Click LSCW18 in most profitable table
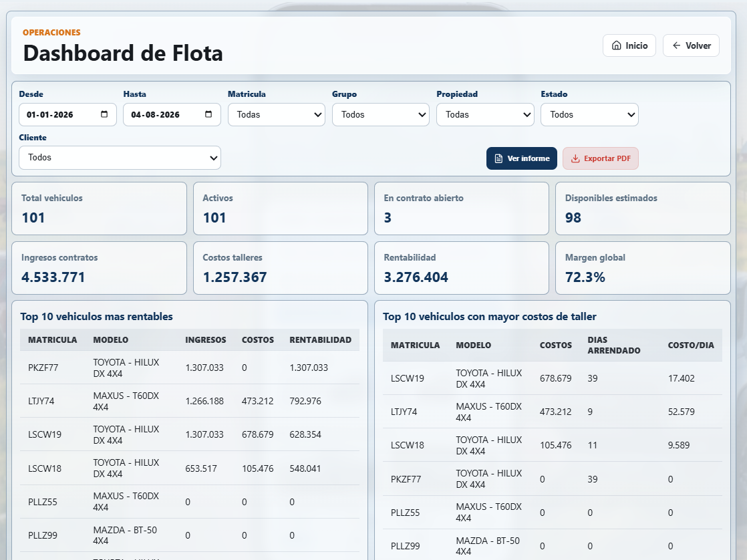Image resolution: width=747 pixels, height=560 pixels. [45, 468]
